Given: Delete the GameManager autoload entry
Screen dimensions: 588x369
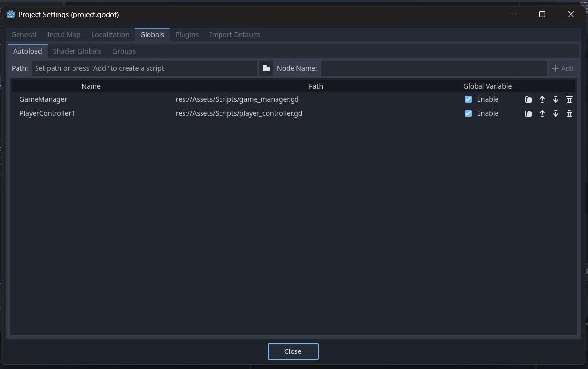Looking at the screenshot, I should 569,99.
